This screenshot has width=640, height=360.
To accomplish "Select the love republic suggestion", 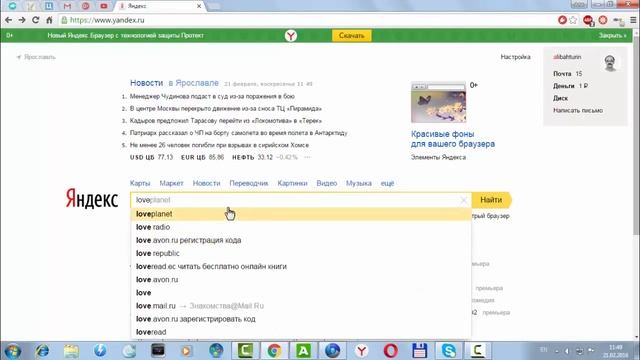I will click(301, 253).
